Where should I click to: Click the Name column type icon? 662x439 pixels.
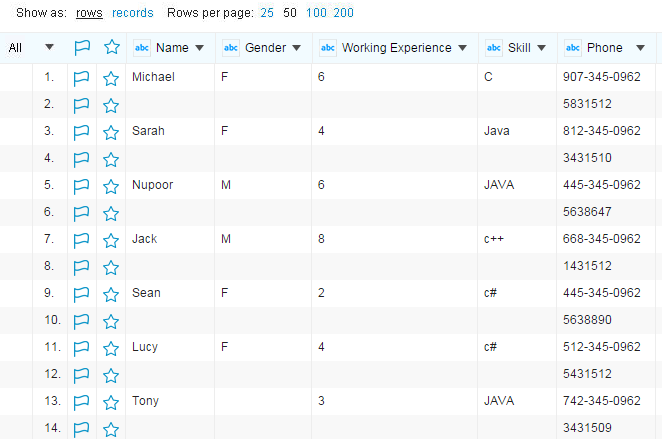(x=142, y=48)
